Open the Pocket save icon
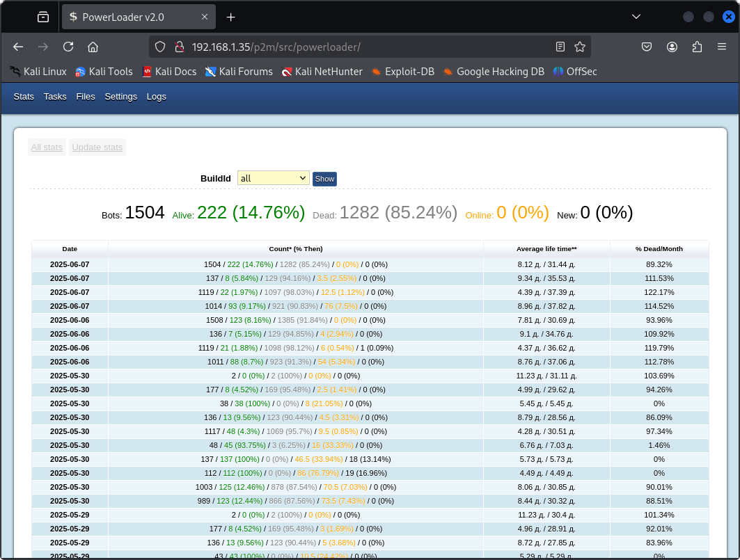Image resolution: width=740 pixels, height=560 pixels. (647, 47)
